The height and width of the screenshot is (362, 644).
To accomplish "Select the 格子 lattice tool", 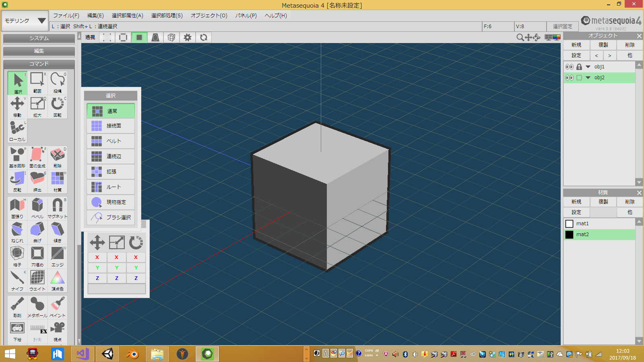I will click(17, 257).
